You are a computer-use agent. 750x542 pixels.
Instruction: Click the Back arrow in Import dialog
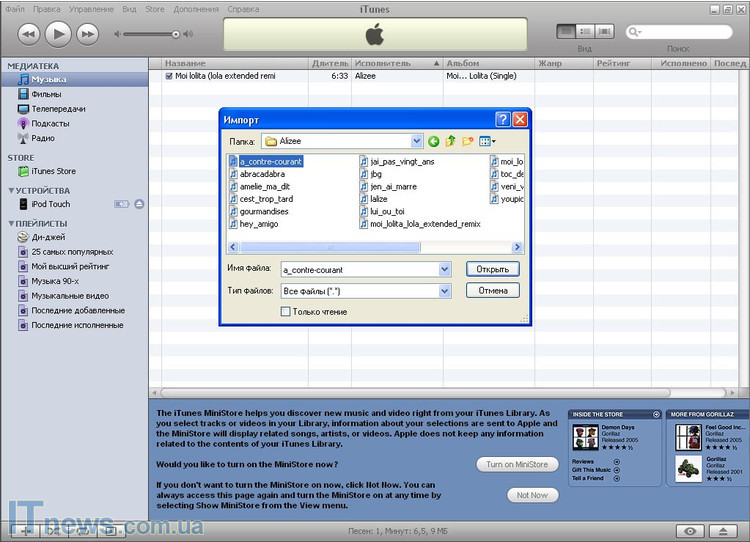(x=434, y=142)
